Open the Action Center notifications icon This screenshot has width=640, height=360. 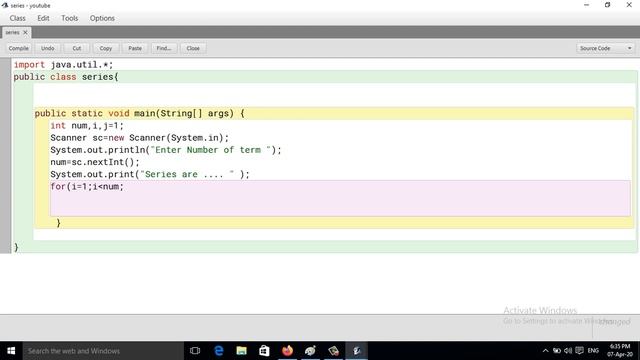(579, 351)
